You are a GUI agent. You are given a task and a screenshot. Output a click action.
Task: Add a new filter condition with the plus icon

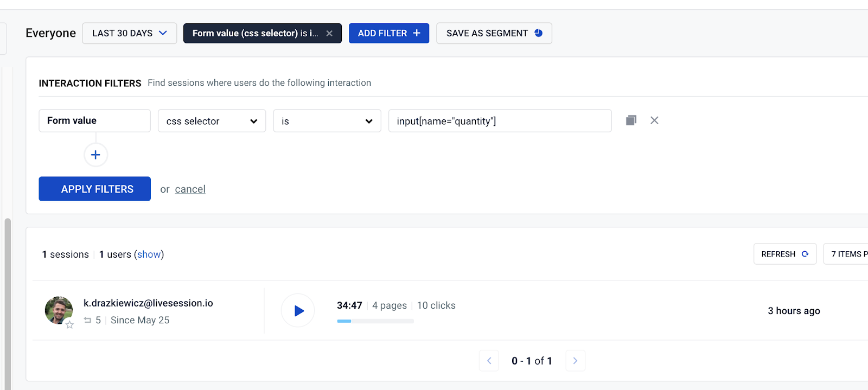[x=95, y=155]
